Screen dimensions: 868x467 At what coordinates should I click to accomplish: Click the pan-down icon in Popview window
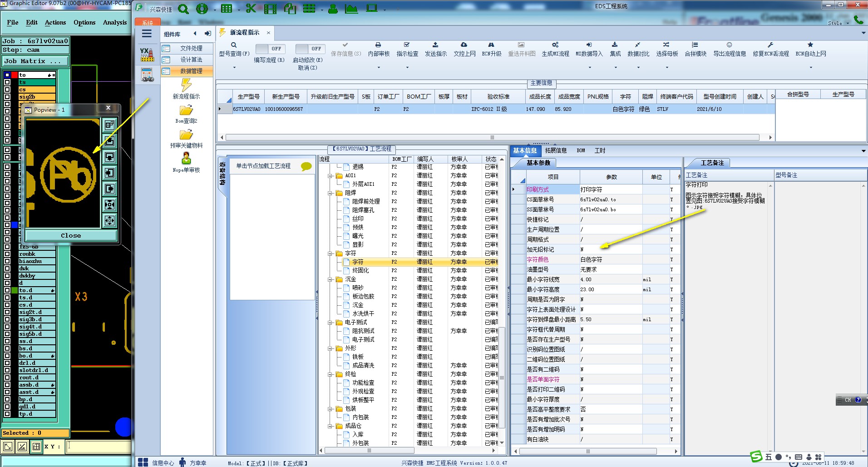(x=110, y=157)
